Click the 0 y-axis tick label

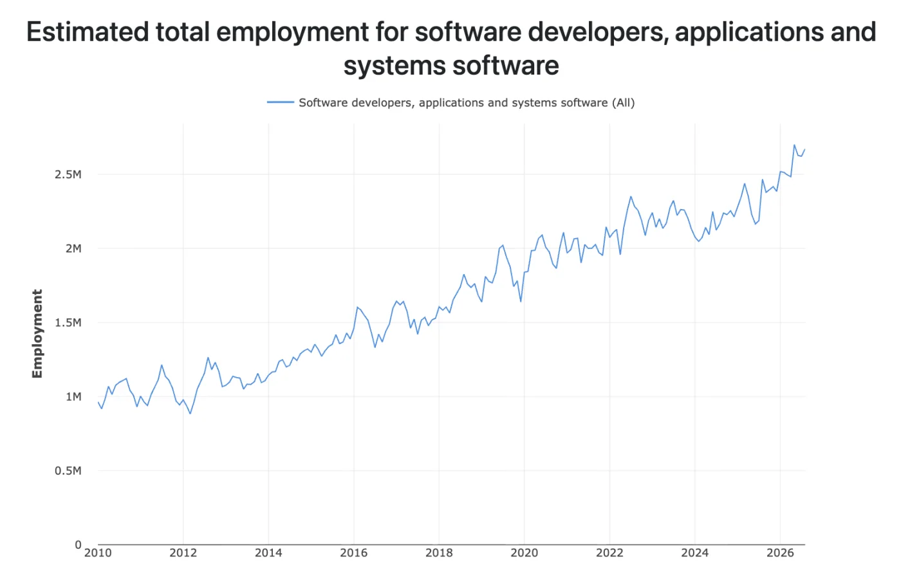point(79,545)
